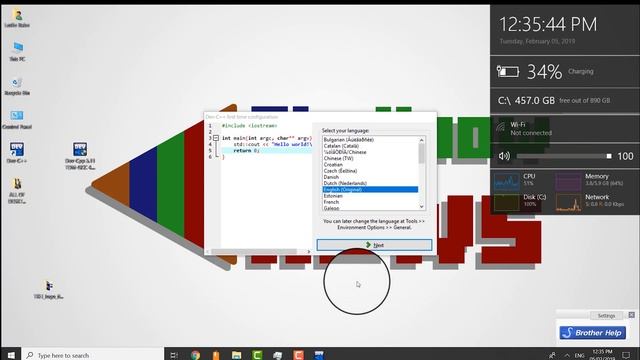
Task: Click the CPU usage graph widget
Action: (x=507, y=182)
